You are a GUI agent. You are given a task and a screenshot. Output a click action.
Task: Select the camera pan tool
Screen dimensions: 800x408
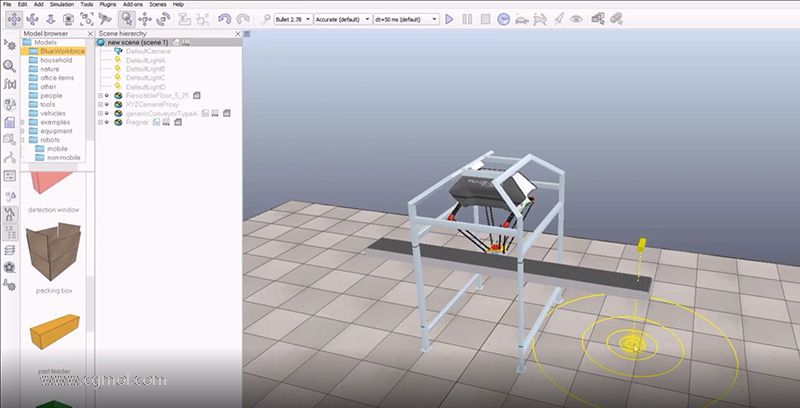tap(14, 19)
